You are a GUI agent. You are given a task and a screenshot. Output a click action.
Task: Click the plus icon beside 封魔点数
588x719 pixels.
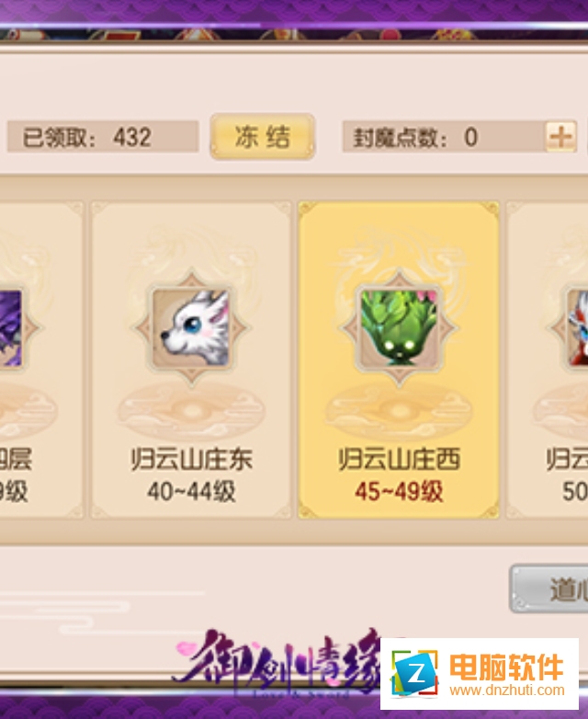[560, 137]
